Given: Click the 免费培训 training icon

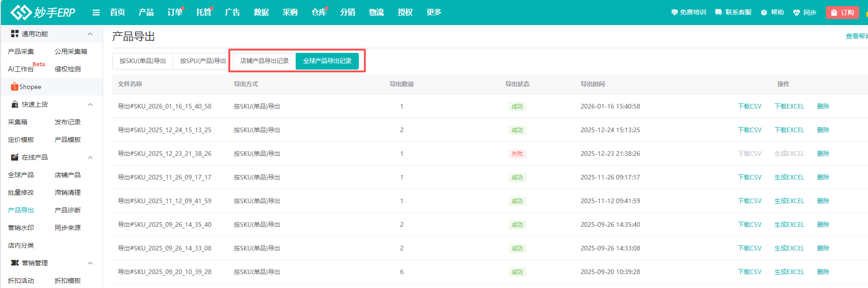Looking at the screenshot, I should [x=674, y=13].
